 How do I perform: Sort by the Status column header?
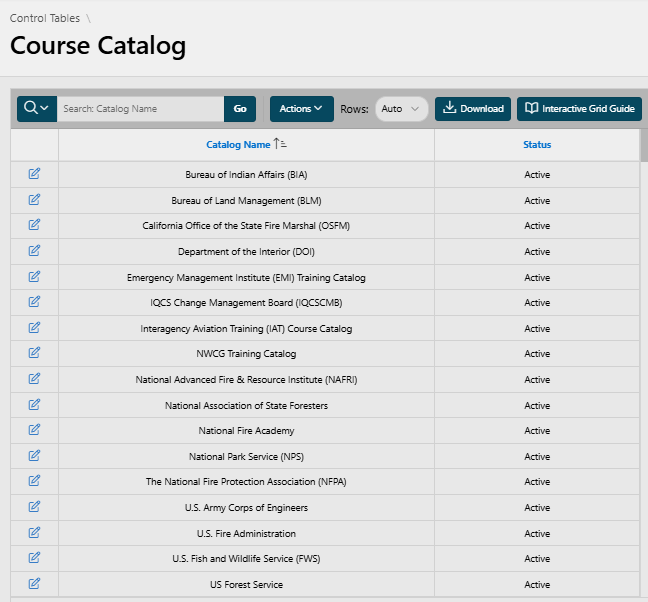537,145
